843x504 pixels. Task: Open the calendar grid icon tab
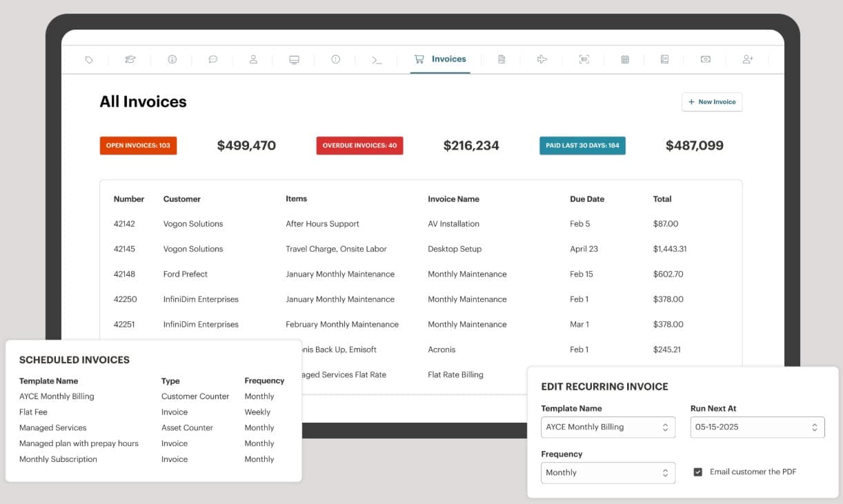coord(625,60)
